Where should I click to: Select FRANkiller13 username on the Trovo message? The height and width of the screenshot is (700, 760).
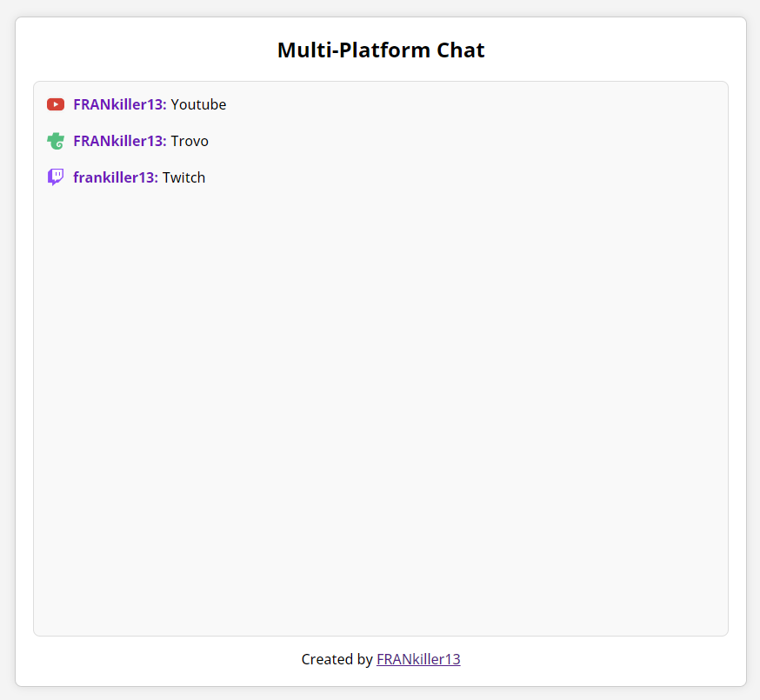click(120, 141)
